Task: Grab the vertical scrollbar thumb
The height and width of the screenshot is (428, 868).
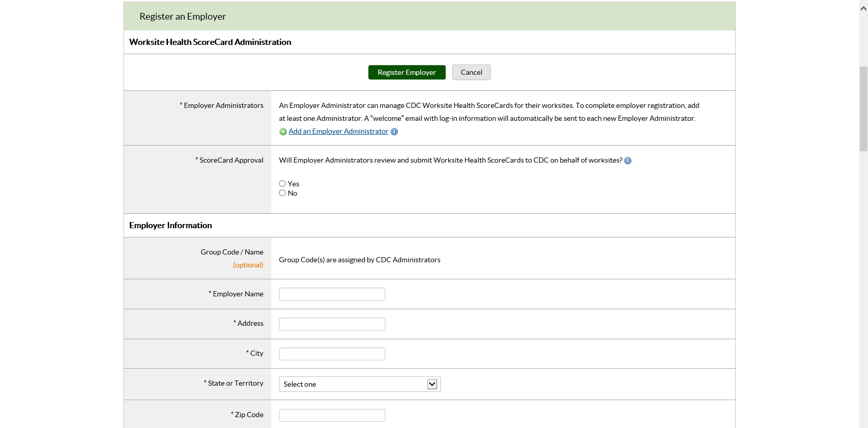Action: click(863, 108)
